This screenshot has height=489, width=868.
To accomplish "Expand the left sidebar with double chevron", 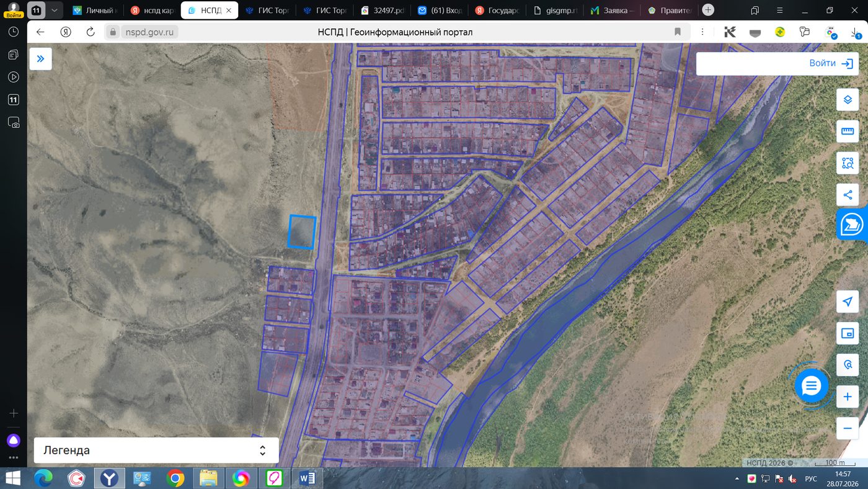I will 40,59.
